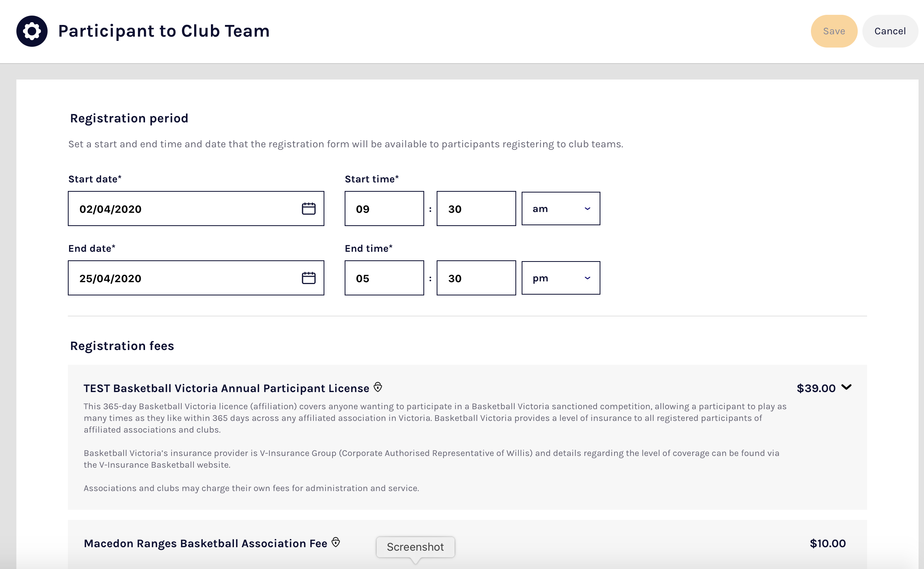This screenshot has height=569, width=924.
Task: Click the TEST Basketball Victoria license title
Action: 226,388
